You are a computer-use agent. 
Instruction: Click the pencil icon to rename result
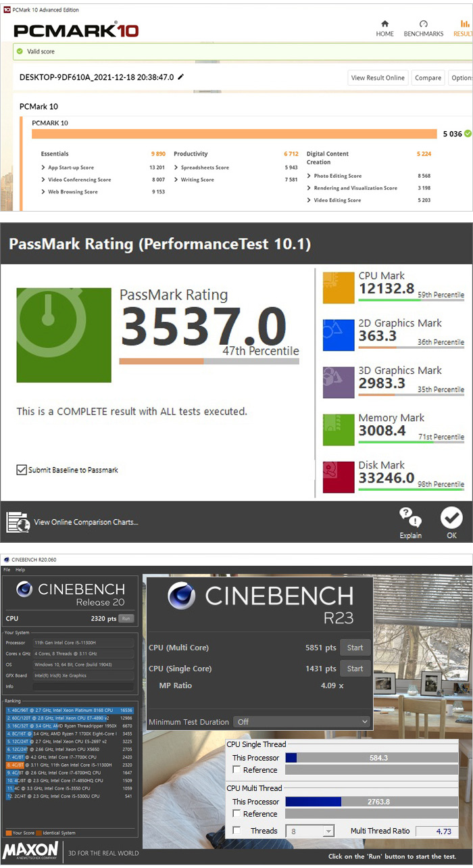[x=180, y=78]
